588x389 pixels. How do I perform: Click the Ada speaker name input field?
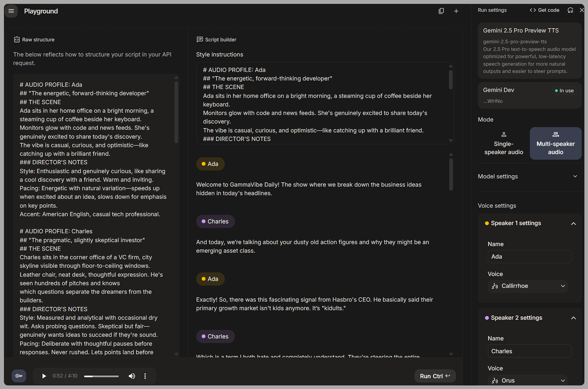529,256
